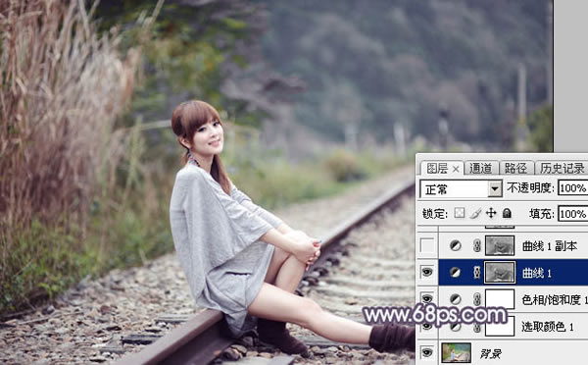Click the adjustment icon of 色相/饱和度 1 layer
588x365 pixels.
pos(456,299)
